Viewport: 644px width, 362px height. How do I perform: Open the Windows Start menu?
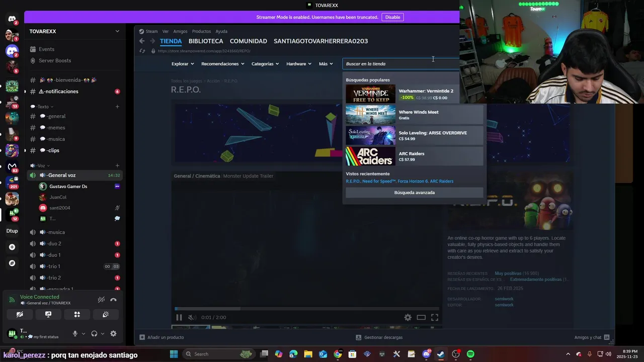[x=174, y=354]
